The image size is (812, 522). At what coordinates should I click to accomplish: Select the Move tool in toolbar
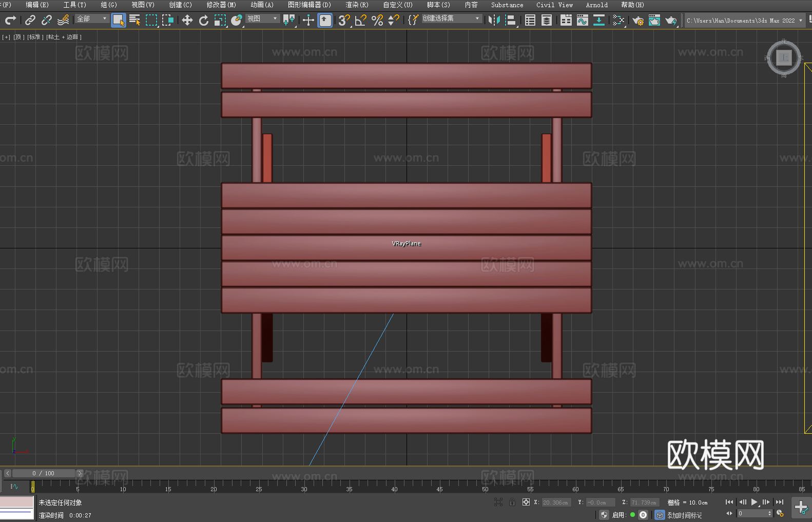coord(187,20)
